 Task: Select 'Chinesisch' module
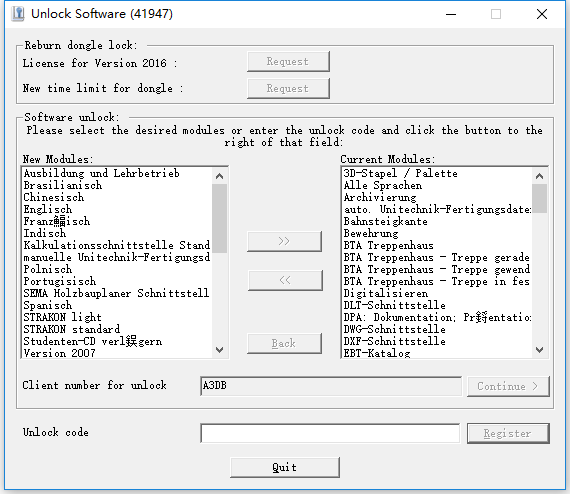(x=117, y=197)
